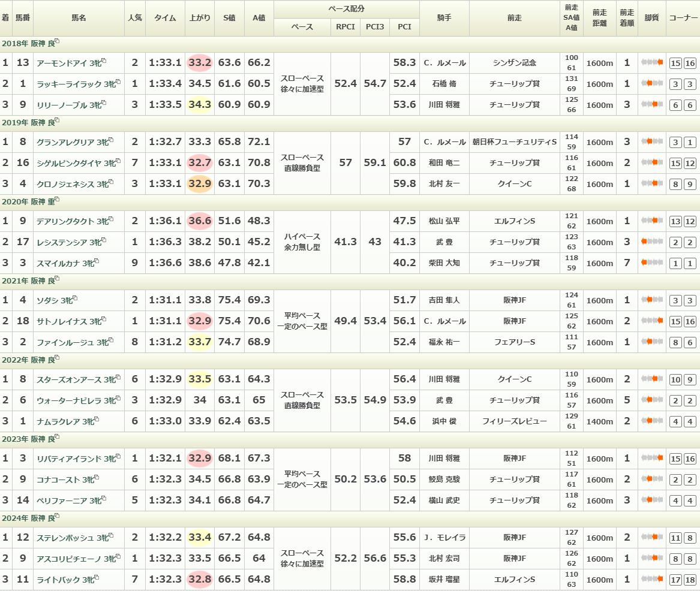Click yellow highlighted 34.3 上がり cell
700x591 pixels.
click(200, 105)
